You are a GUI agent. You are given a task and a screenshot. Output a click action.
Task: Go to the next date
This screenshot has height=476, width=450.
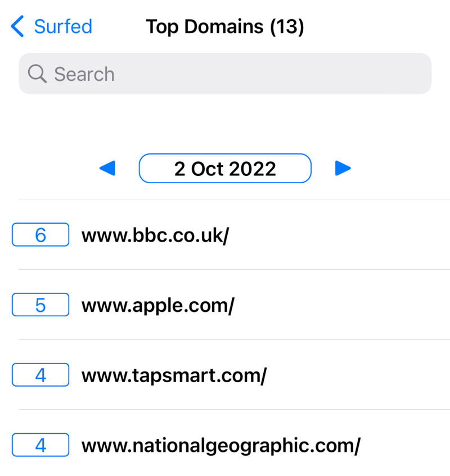(343, 168)
